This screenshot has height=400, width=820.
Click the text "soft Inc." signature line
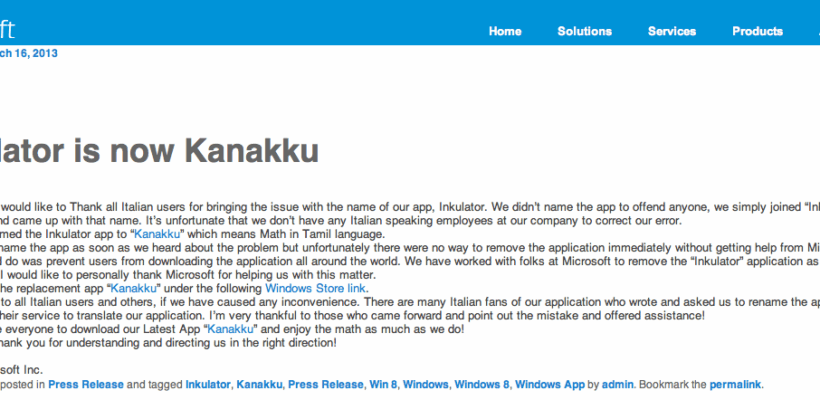21,370
